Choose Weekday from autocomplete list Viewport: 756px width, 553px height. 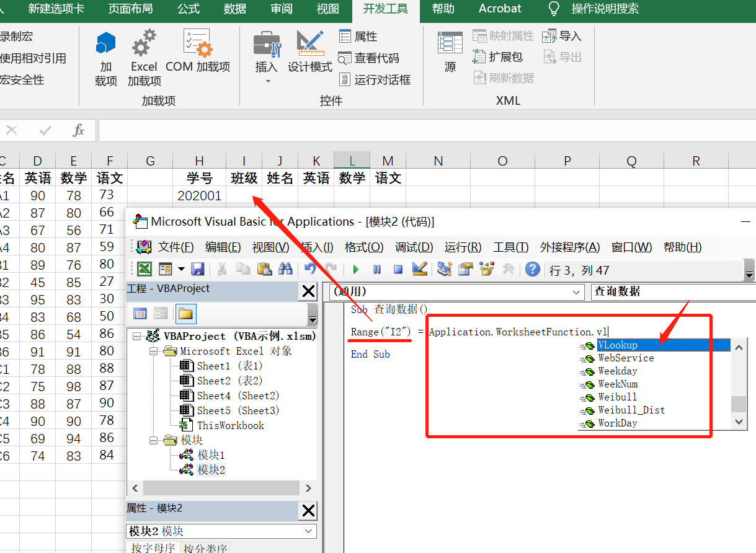tap(618, 371)
